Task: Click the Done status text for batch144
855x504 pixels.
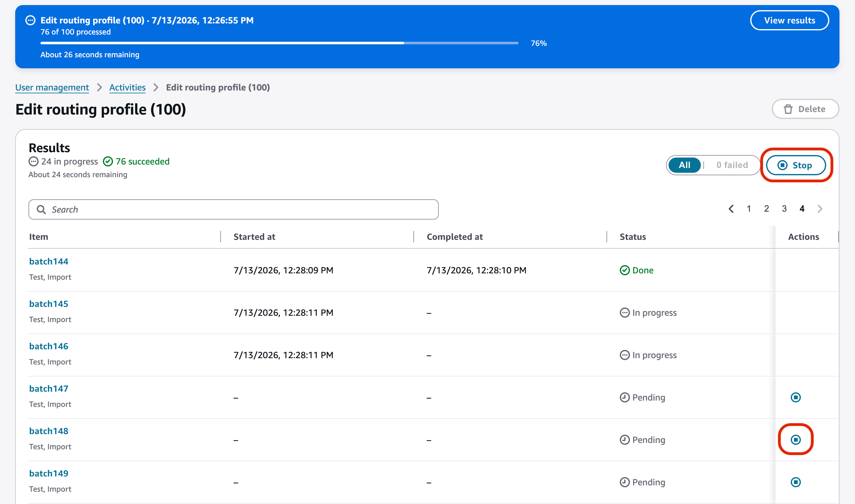Action: (x=643, y=270)
